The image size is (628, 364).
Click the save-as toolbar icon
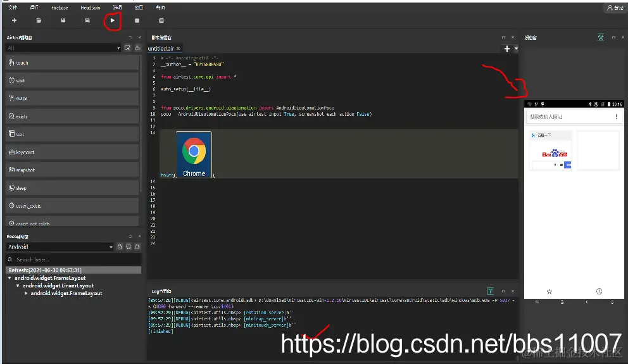pyautogui.click(x=87, y=20)
